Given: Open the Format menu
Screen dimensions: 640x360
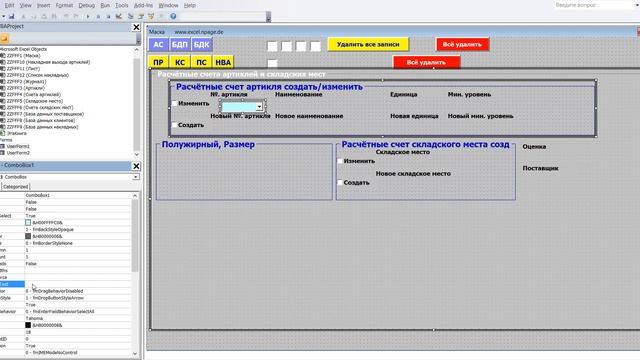Looking at the screenshot, I should pyautogui.click(x=64, y=5).
